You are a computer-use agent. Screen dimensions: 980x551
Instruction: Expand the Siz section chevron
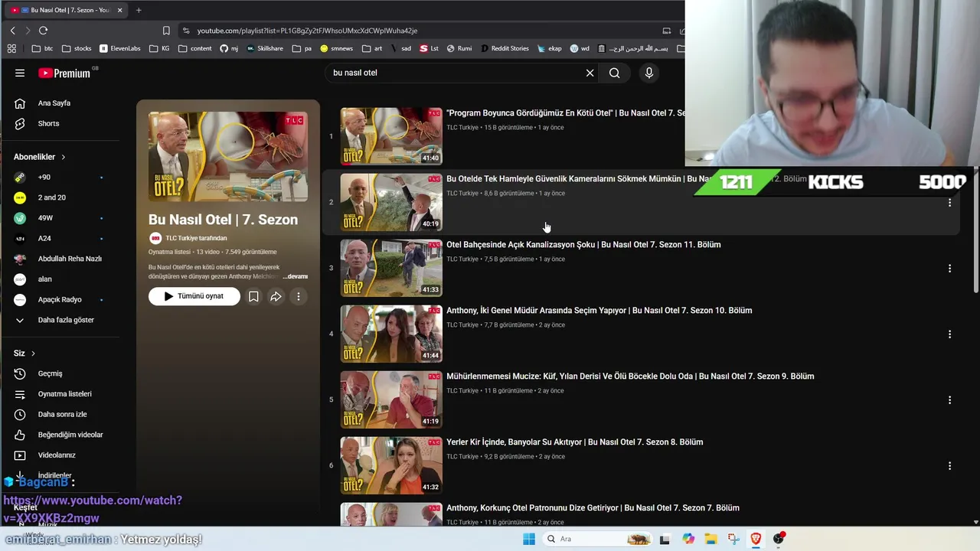(33, 354)
